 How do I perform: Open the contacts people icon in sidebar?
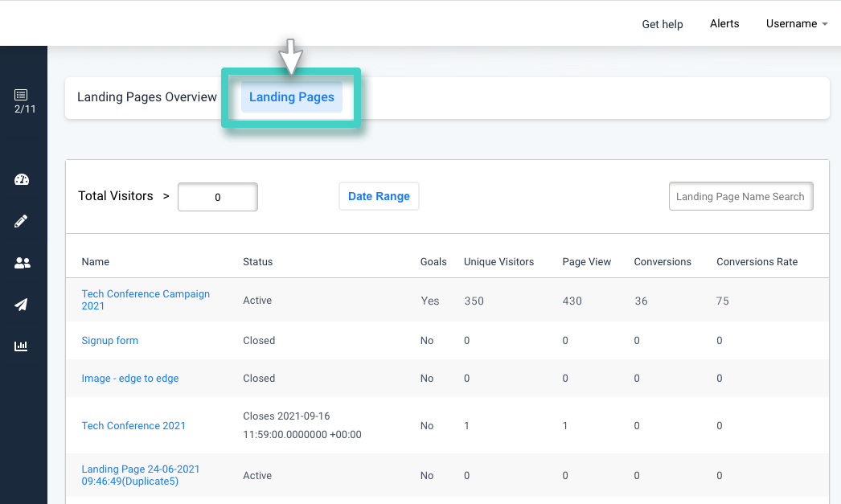[x=22, y=263]
